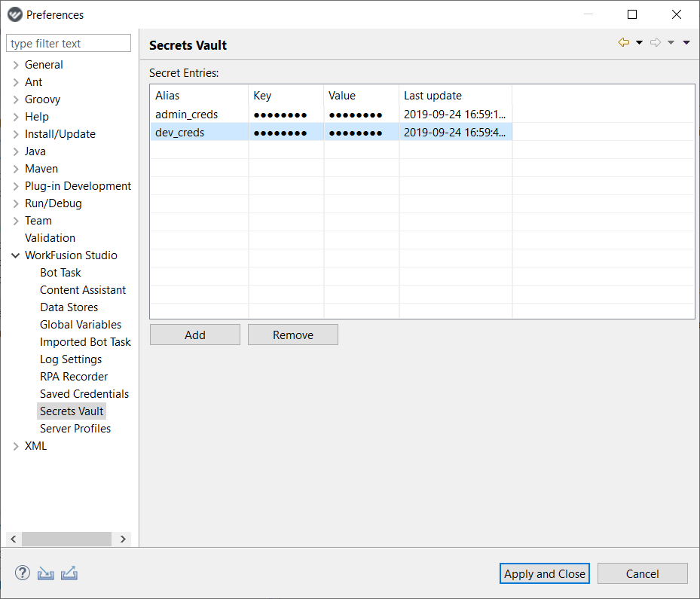Click dev_creds last update timestamp
Image resolution: width=700 pixels, height=599 pixels.
point(454,133)
